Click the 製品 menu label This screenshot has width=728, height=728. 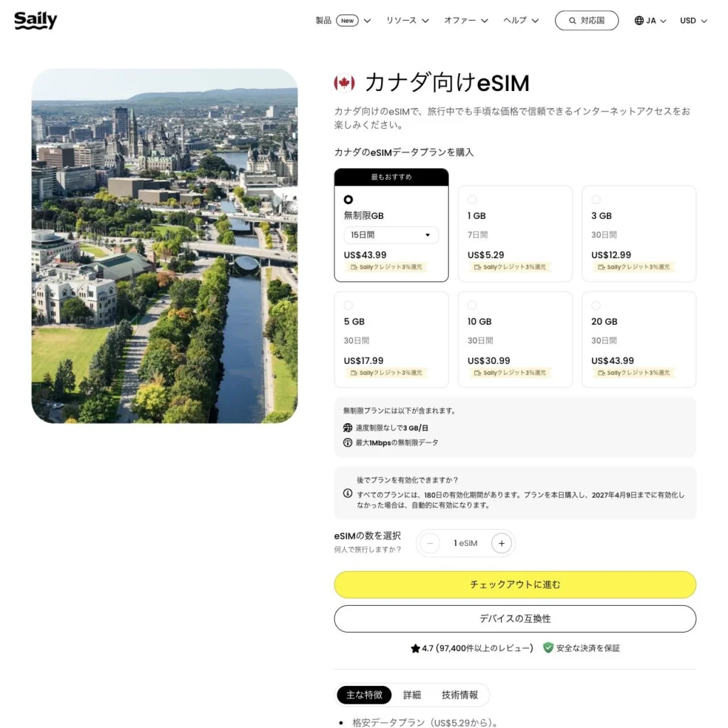coord(323,21)
